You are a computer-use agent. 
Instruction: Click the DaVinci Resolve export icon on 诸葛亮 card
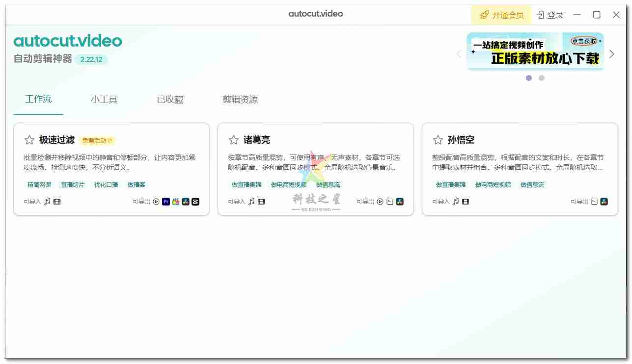coord(400,201)
